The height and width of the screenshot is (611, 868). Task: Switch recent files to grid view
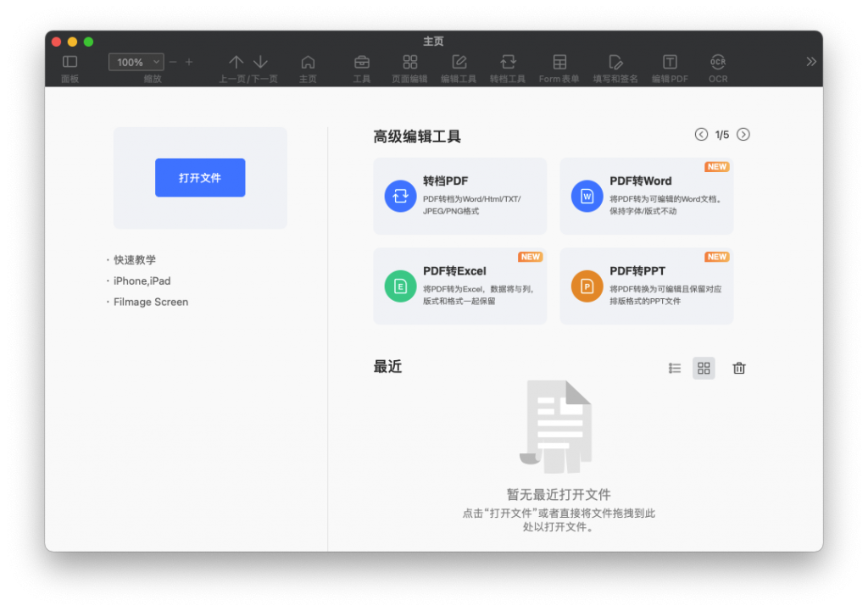coord(704,368)
